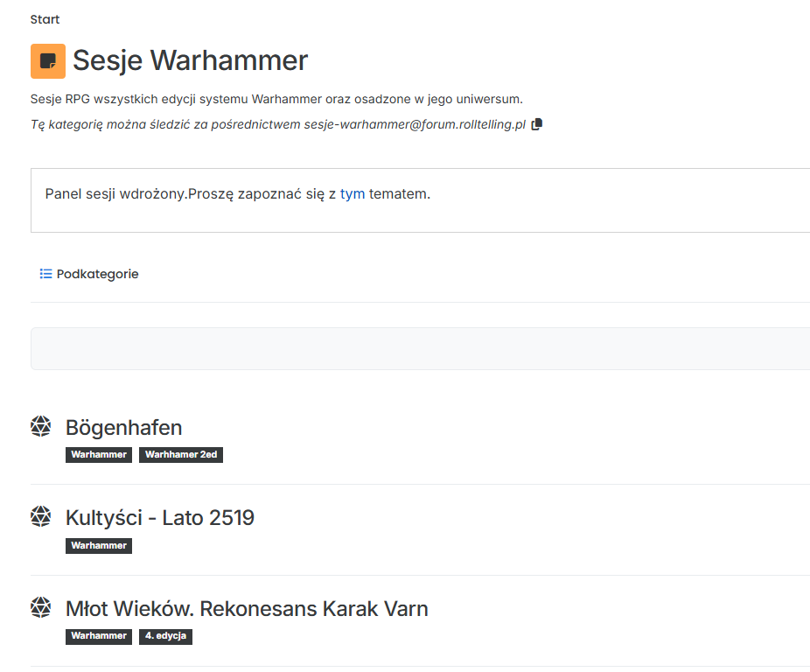Click the dice icon next to Bögenhafen

(x=41, y=426)
